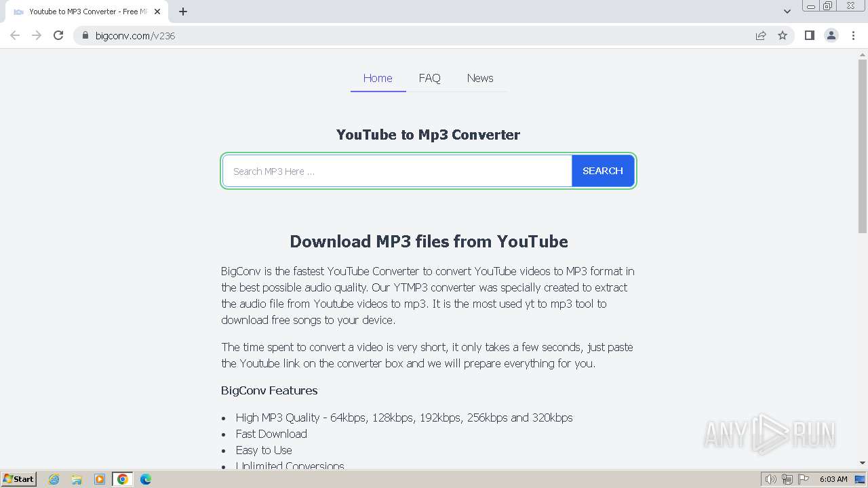Click the Chrome taskbar icon
Viewport: 868px width, 488px height.
123,479
